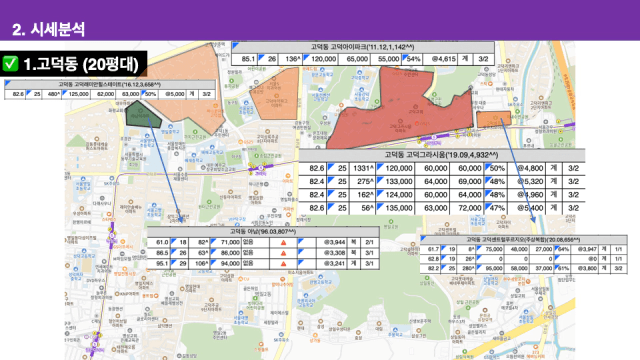This screenshot has width=640, height=360.
Task: Click the 고덕아이파크 table header
Action: click(x=362, y=47)
